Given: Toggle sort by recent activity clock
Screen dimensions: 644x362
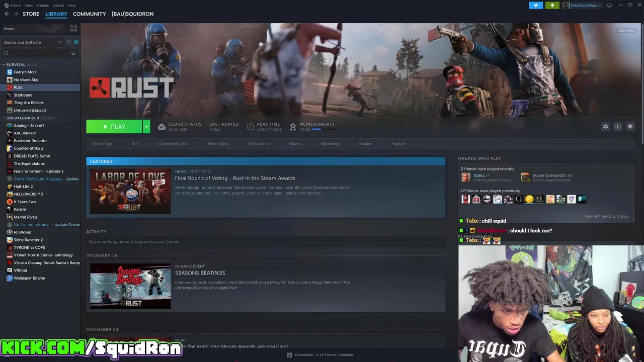Looking at the screenshot, I should point(68,42).
